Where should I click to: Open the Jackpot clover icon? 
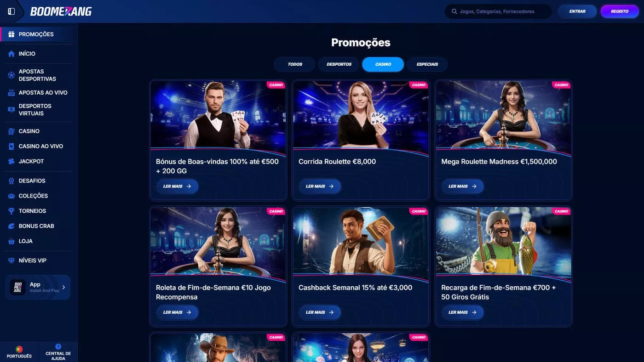click(11, 161)
